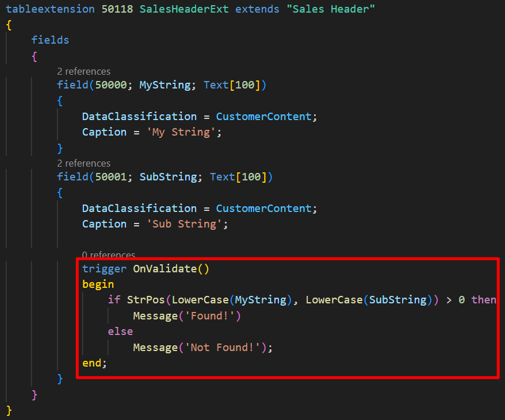Image resolution: width=505 pixels, height=420 pixels.
Task: Open '0 references' CodeLens above the OnValidate trigger
Action: tap(108, 255)
